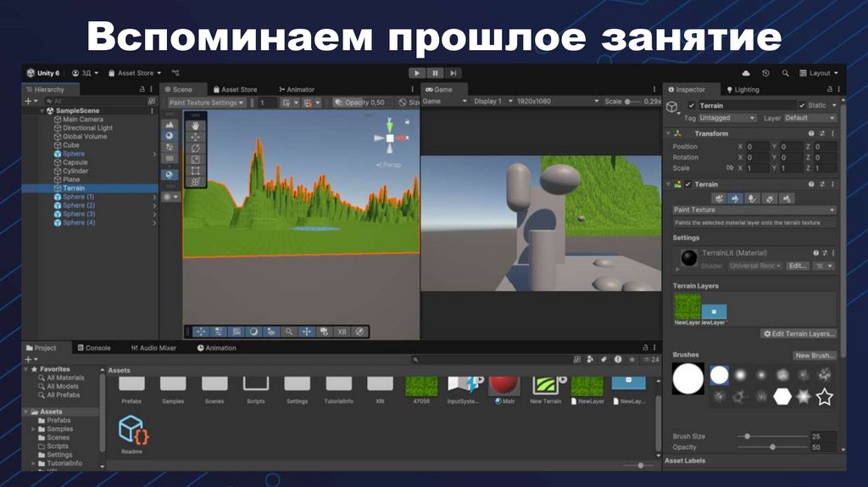Click the XB button in Scene bottom toolbar
The height and width of the screenshot is (487, 868).
pos(342,332)
